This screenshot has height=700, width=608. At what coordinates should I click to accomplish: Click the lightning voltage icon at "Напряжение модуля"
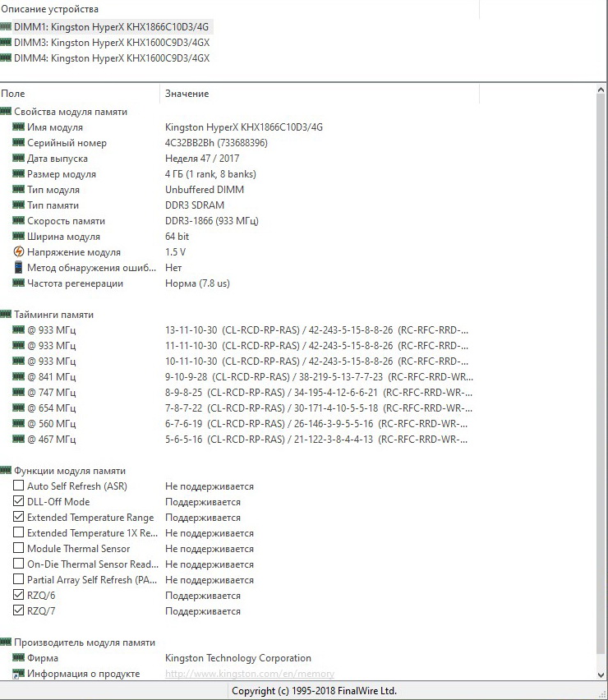coord(18,251)
